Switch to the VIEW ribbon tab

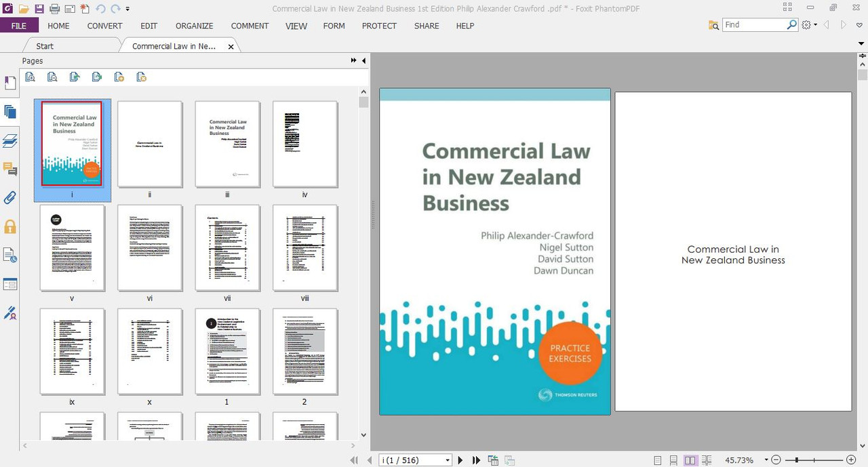[296, 26]
